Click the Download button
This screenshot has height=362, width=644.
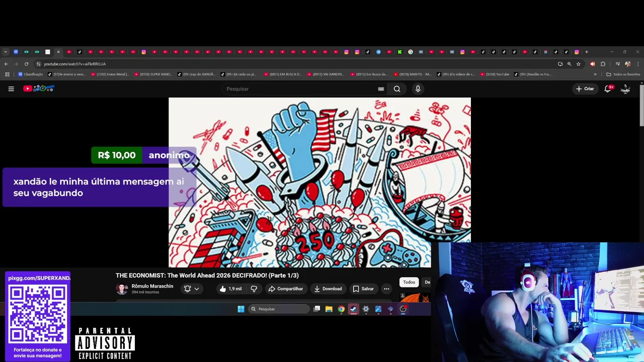328,289
